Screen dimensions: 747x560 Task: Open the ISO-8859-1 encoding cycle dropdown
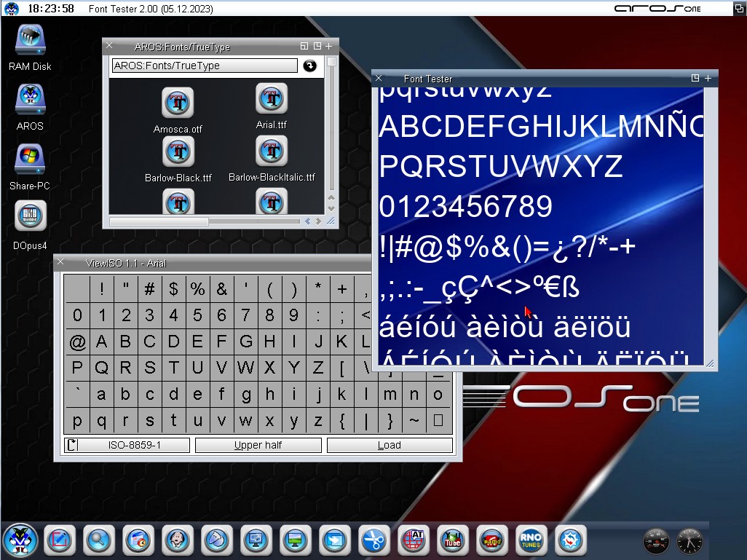[x=127, y=445]
